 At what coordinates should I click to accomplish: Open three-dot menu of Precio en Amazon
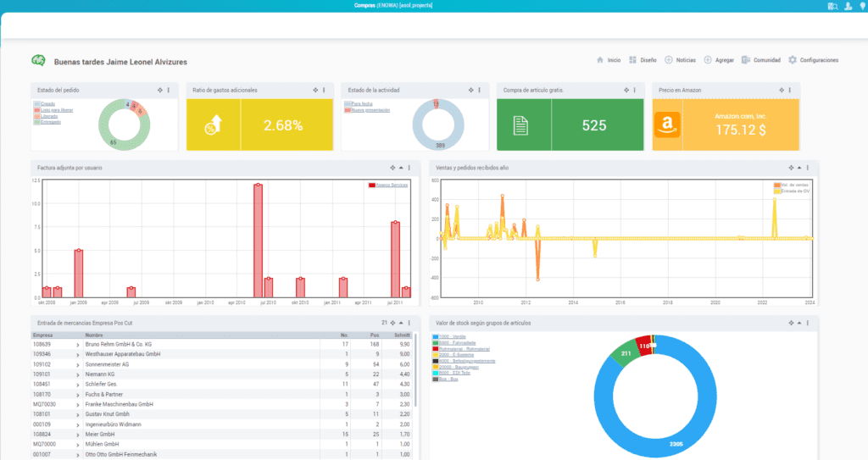791,90
